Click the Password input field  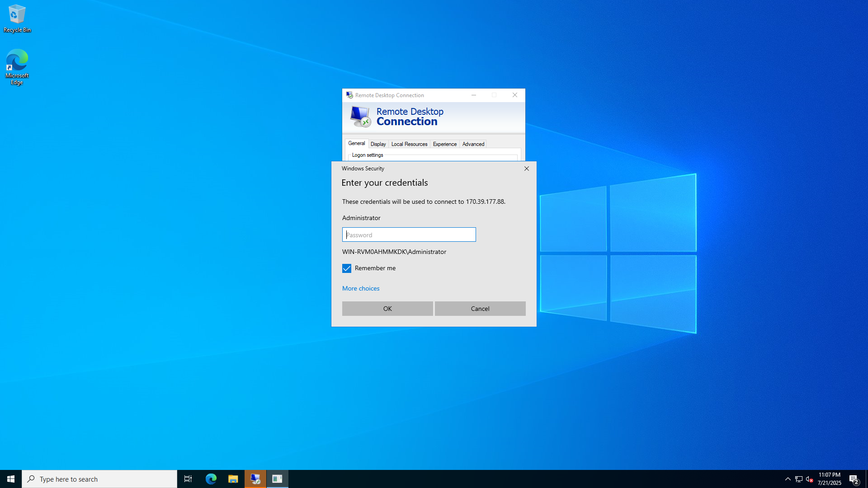click(x=409, y=235)
